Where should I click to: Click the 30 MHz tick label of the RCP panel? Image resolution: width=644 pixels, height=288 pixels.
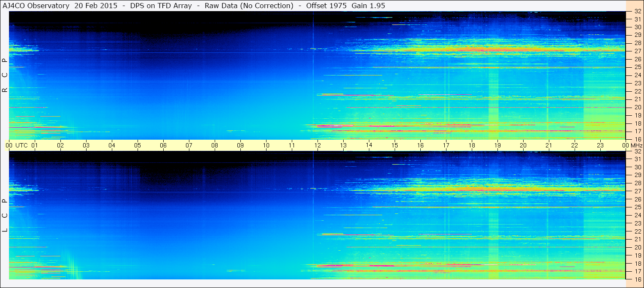[638, 27]
